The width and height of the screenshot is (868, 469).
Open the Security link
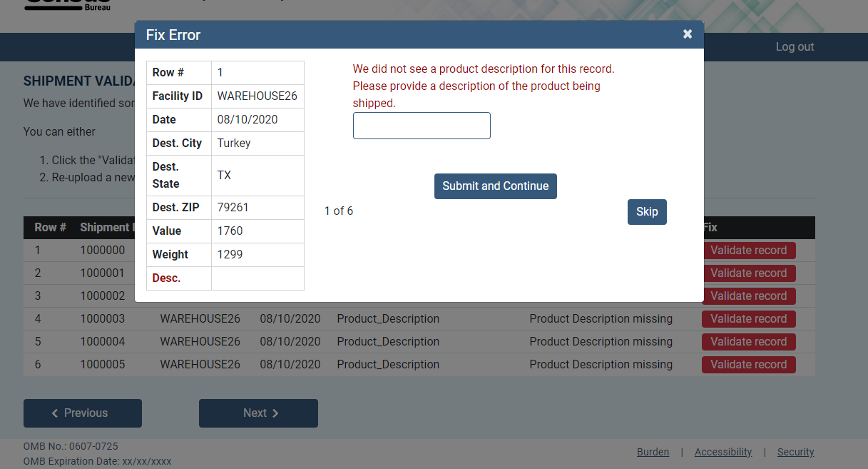795,452
